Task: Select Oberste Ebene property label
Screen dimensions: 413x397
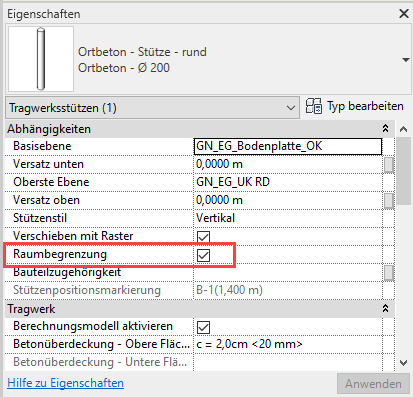Action: [51, 182]
